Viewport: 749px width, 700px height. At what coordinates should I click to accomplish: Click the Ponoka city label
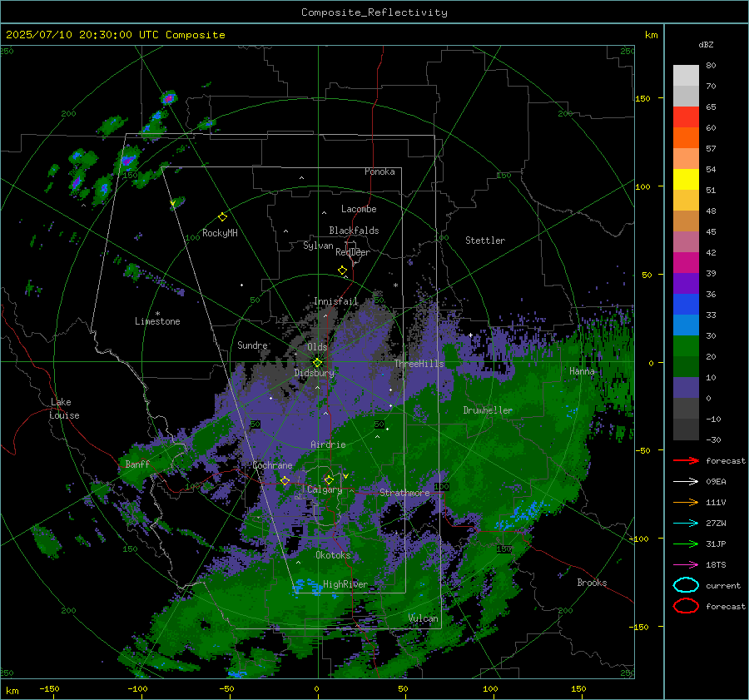pyautogui.click(x=379, y=171)
